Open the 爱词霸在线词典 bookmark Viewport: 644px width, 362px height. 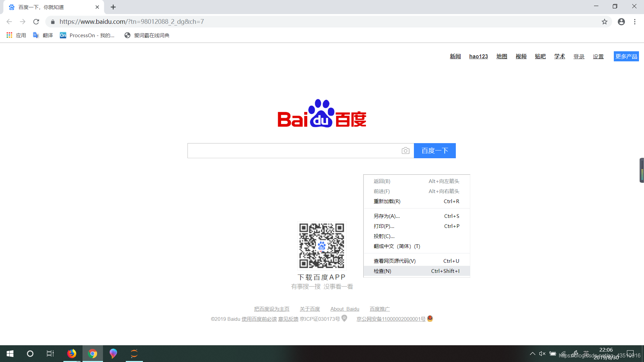tap(147, 35)
